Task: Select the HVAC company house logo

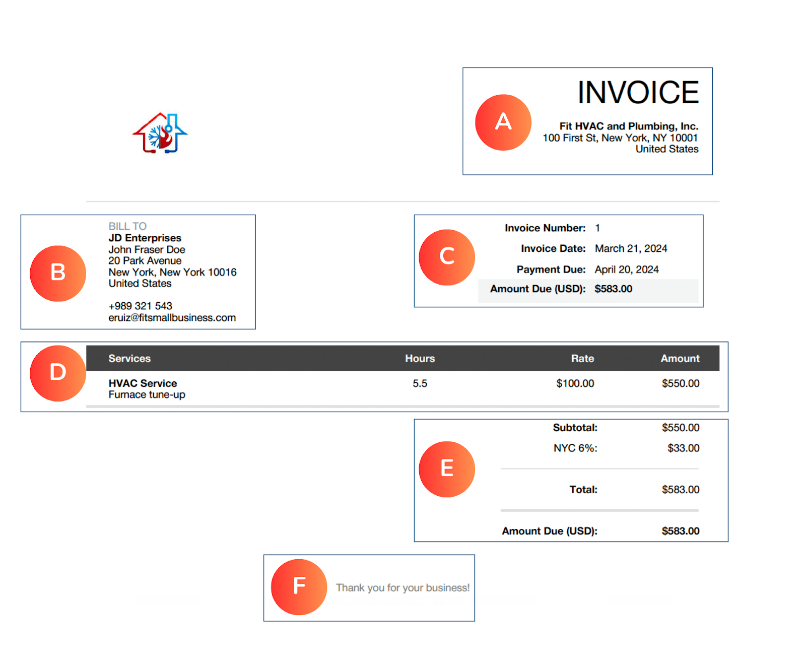Action: (159, 132)
